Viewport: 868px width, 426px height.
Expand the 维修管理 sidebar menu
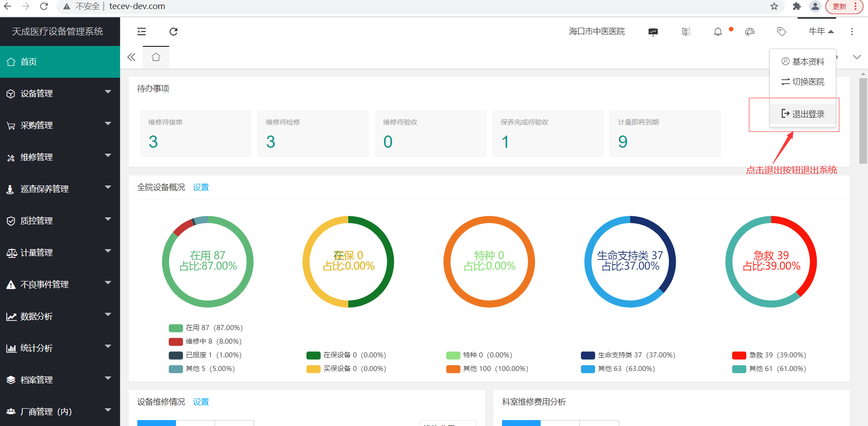pyautogui.click(x=60, y=157)
